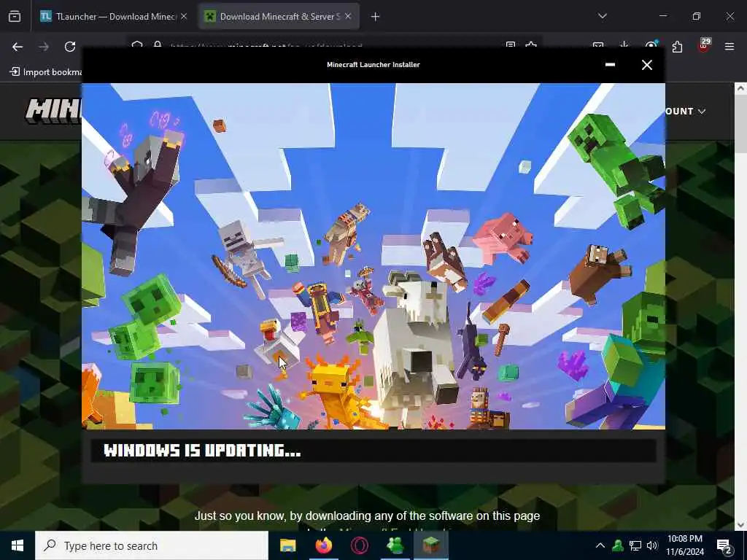Click the green user tray icon
Screen dimensions: 747x560
point(618,545)
